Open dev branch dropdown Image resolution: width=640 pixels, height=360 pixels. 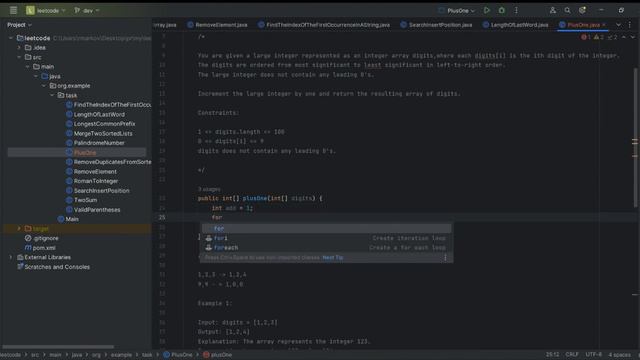87,11
